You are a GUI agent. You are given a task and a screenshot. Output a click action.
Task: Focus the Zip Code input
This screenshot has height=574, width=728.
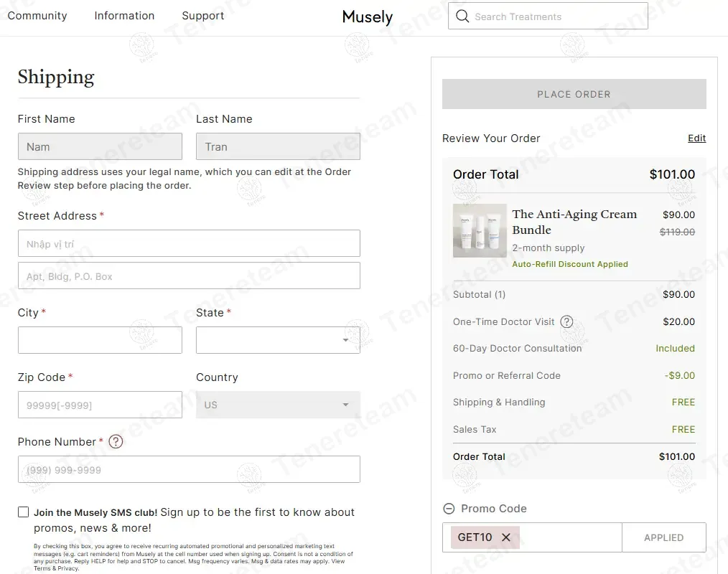coord(100,405)
